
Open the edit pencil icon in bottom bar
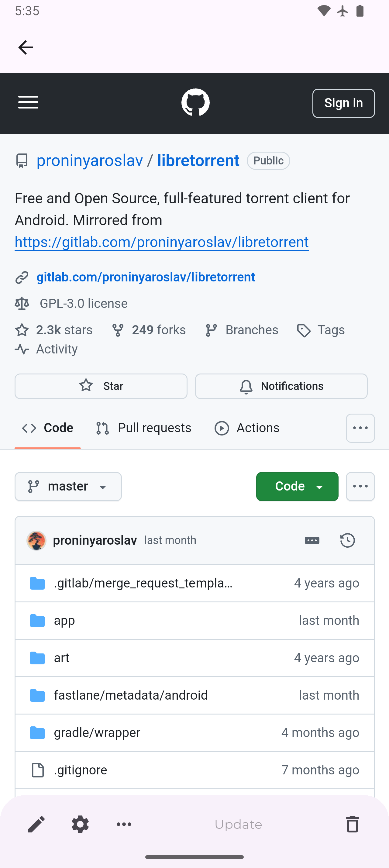coord(36,825)
